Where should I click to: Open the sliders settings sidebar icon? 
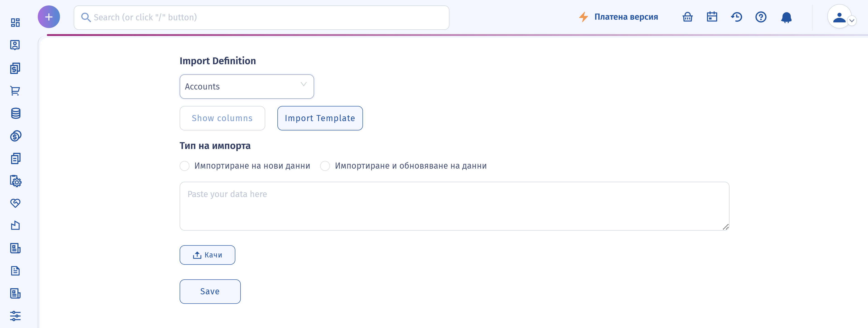click(x=15, y=316)
